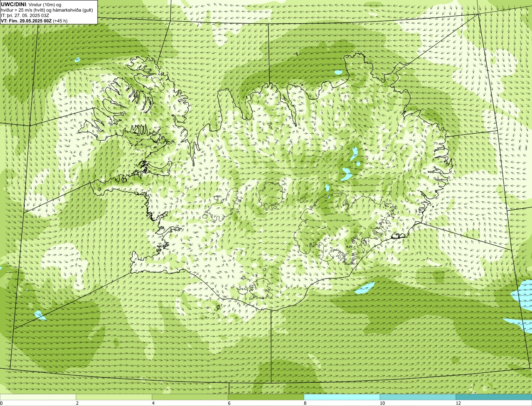This screenshot has height=406, width=532.
Task: Select the 2–4 light green legend segment
Action: coord(114,397)
